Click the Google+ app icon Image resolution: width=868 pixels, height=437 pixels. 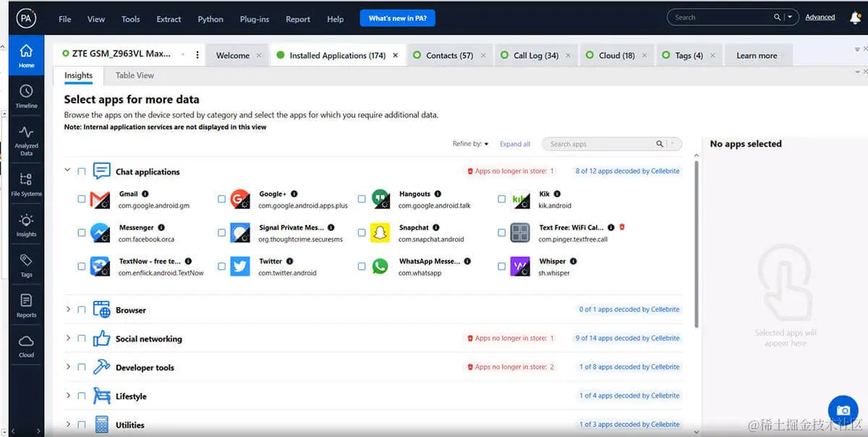point(239,199)
